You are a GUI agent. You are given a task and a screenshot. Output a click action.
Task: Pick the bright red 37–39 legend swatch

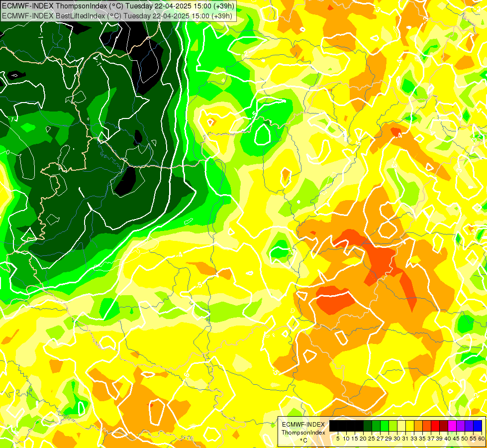(435, 426)
